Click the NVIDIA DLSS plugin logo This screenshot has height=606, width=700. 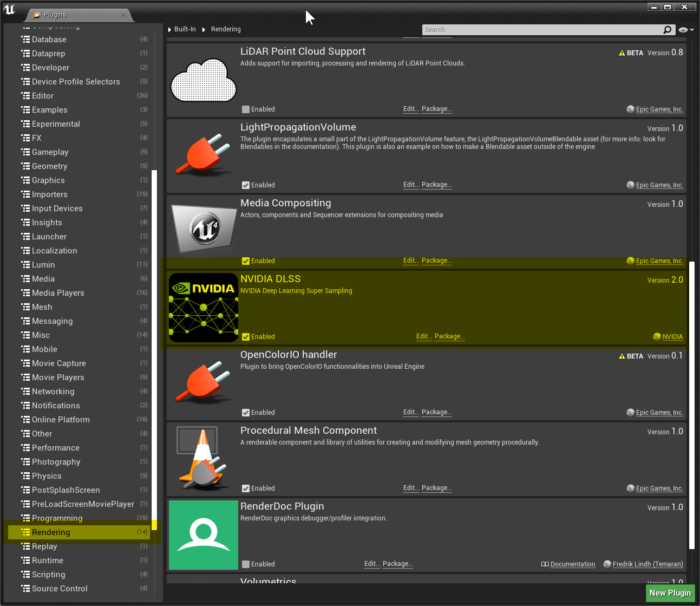[x=204, y=308]
